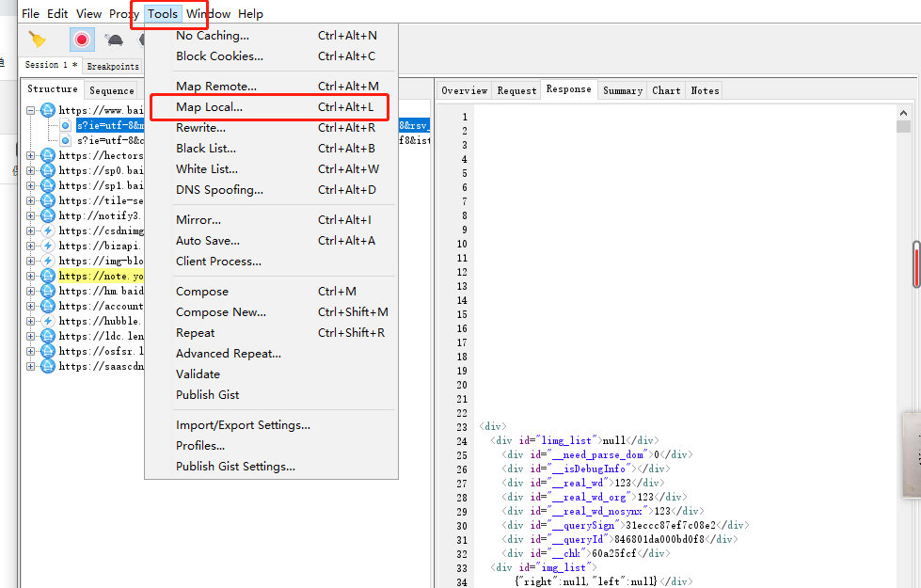Open the Summary tab
Image resolution: width=921 pixels, height=588 pixels.
tap(623, 90)
